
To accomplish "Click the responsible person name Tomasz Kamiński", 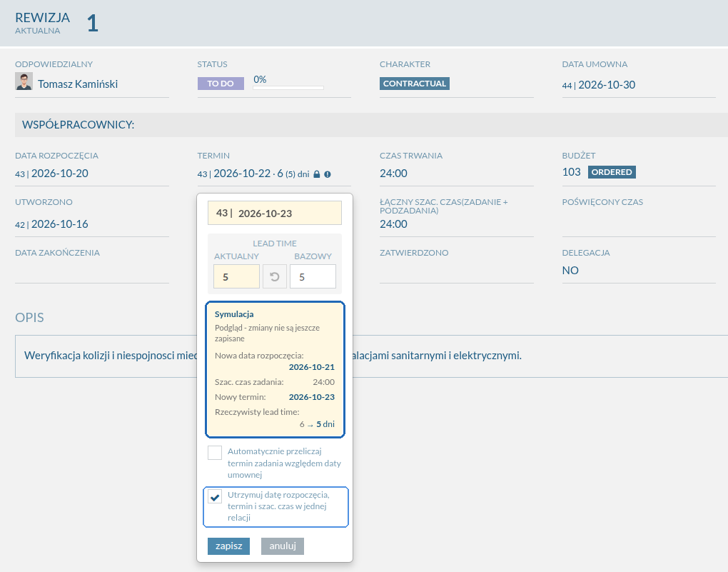I will pos(78,84).
